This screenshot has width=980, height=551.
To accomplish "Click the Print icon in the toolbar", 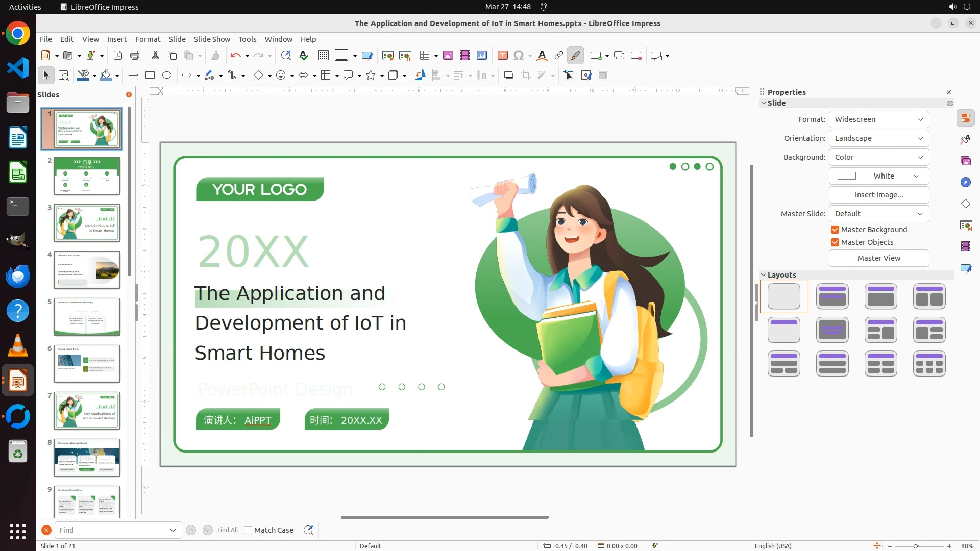I will 135,56.
